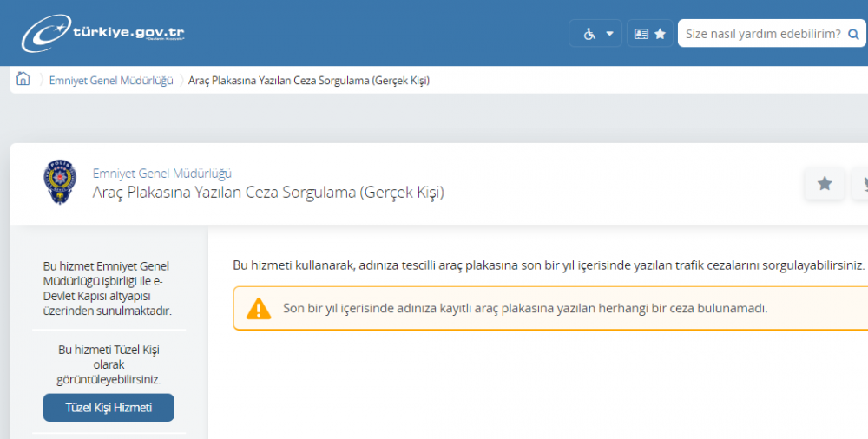868x439 pixels.
Task: Click the sidebar note 'Bu hizmet Emniyet Genel Müdürlüğü işbirliği'
Action: 108,288
